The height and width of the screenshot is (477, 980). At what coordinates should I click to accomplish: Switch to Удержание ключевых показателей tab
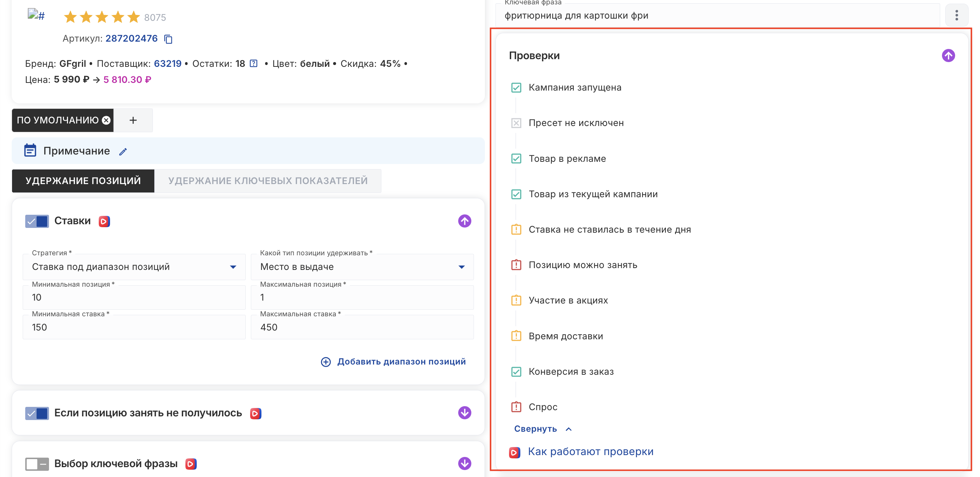268,181
